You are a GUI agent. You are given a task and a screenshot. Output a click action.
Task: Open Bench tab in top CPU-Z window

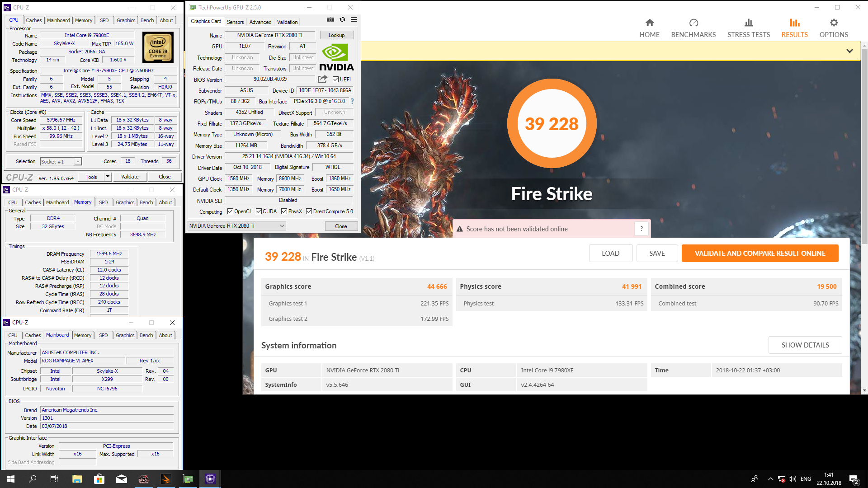(x=147, y=20)
